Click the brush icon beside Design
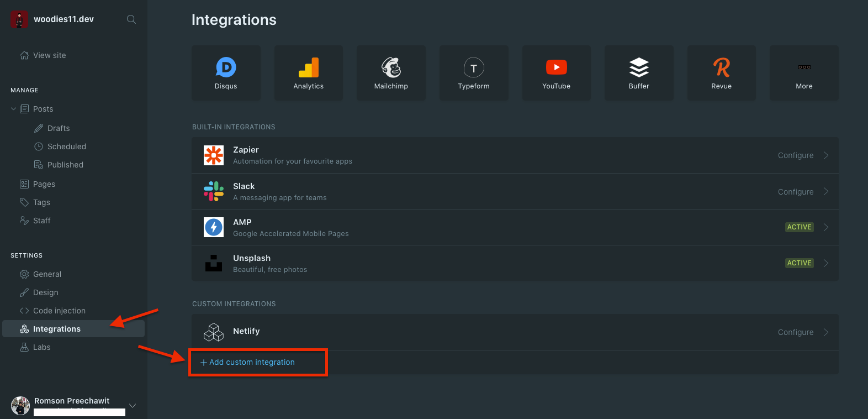The width and height of the screenshot is (868, 419). pos(24,292)
